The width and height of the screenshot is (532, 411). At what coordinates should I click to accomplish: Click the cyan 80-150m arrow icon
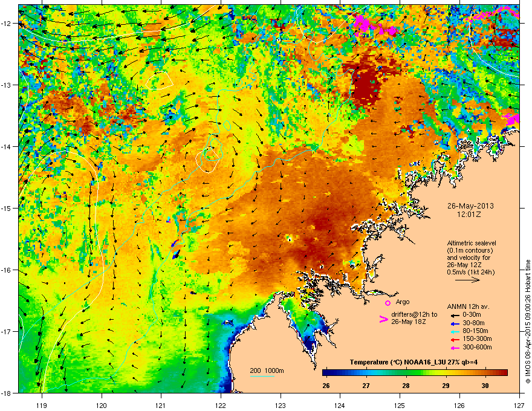[455, 331]
